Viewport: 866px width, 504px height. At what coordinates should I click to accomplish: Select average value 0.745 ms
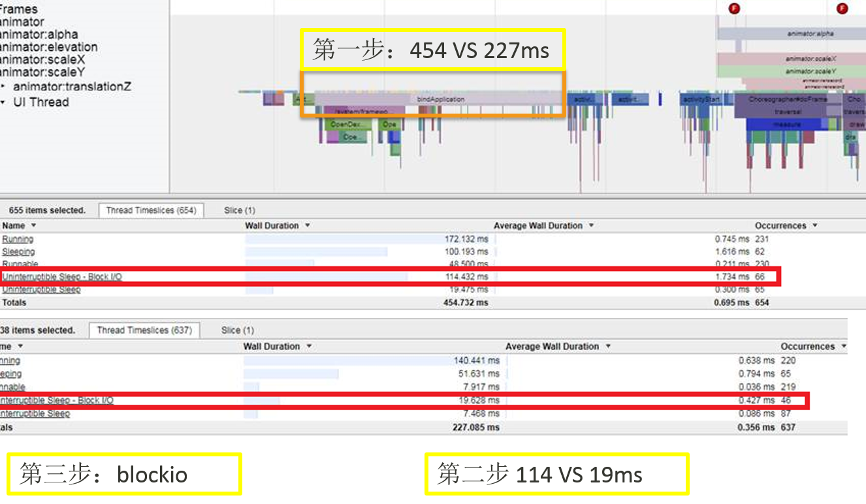tap(732, 239)
